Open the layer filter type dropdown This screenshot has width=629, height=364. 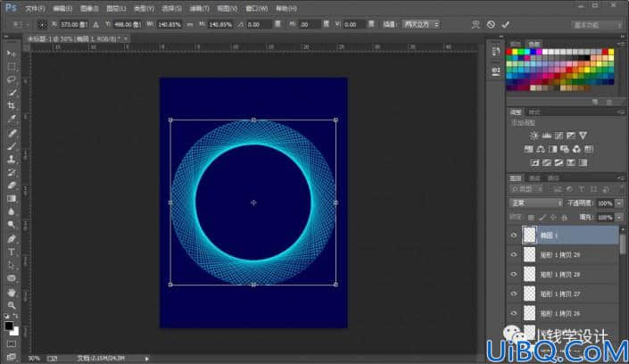click(x=526, y=189)
